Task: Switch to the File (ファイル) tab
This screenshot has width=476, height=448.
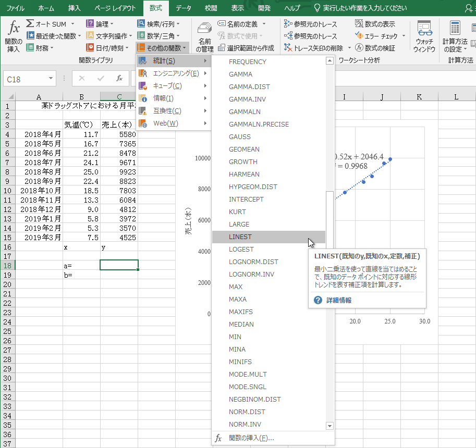Action: pyautogui.click(x=15, y=8)
